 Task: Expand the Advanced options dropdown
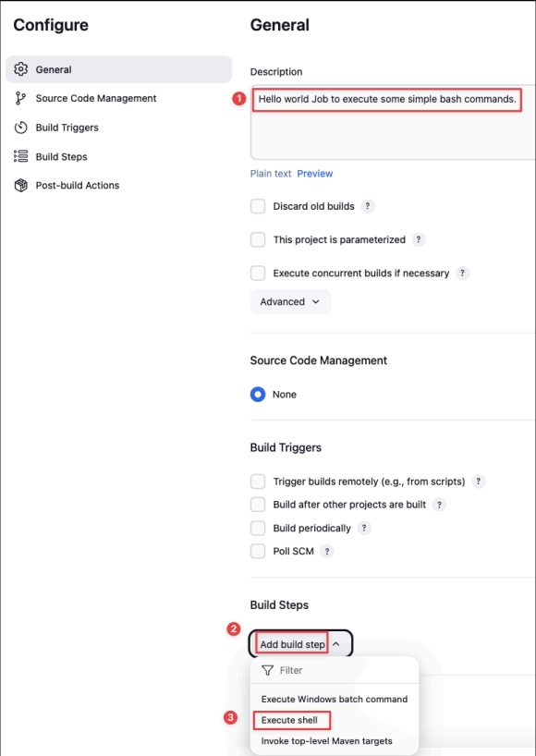pos(290,302)
